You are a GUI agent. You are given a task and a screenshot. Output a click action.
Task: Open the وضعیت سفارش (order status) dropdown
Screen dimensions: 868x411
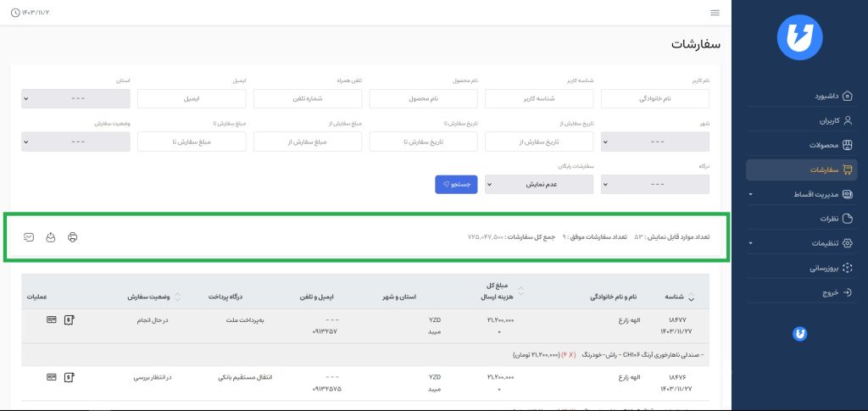[75, 142]
